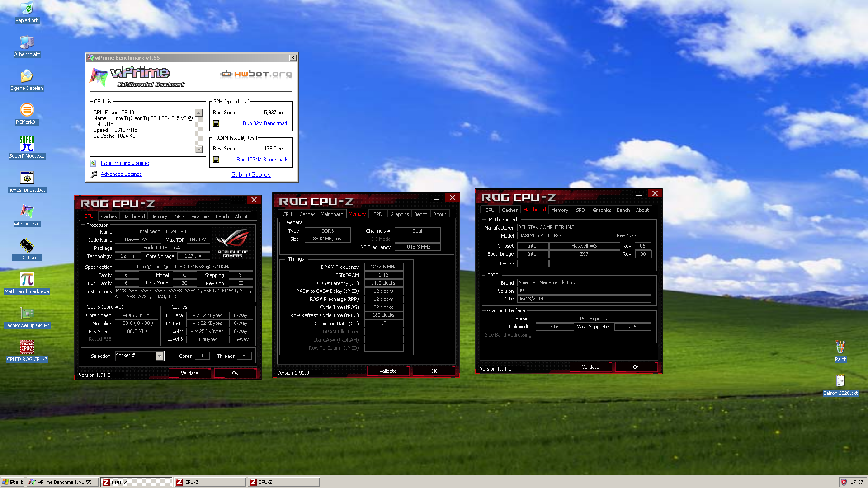Screen dimensions: 868x488
Task: Click the MAXIMUS VII HERO model field
Action: pos(560,236)
